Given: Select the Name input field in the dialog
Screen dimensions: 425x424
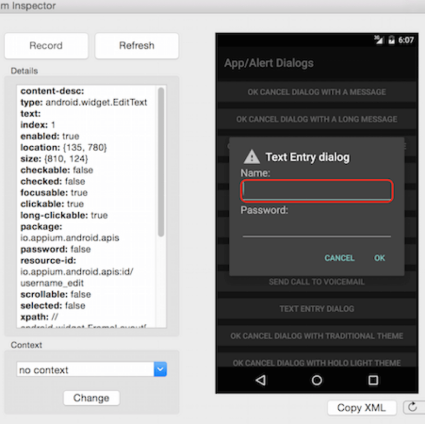Looking at the screenshot, I should click(317, 191).
